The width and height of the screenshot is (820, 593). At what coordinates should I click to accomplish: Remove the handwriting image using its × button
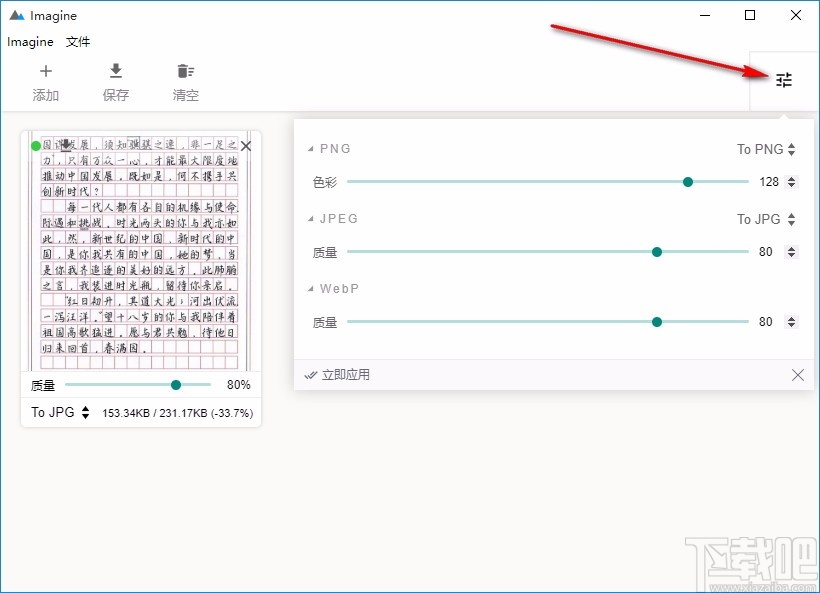point(246,145)
